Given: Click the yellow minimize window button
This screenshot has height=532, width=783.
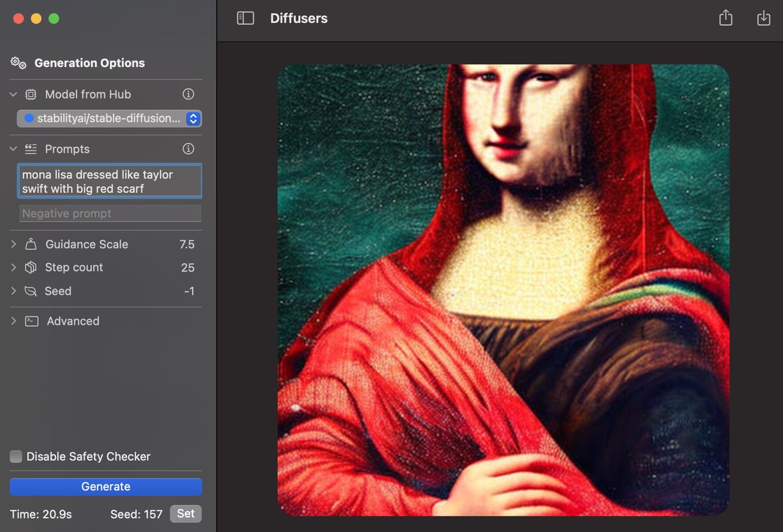Looking at the screenshot, I should point(36,19).
